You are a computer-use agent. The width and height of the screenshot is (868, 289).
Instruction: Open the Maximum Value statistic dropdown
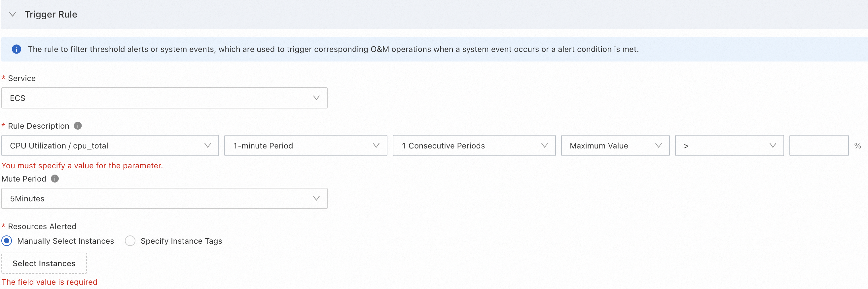615,146
